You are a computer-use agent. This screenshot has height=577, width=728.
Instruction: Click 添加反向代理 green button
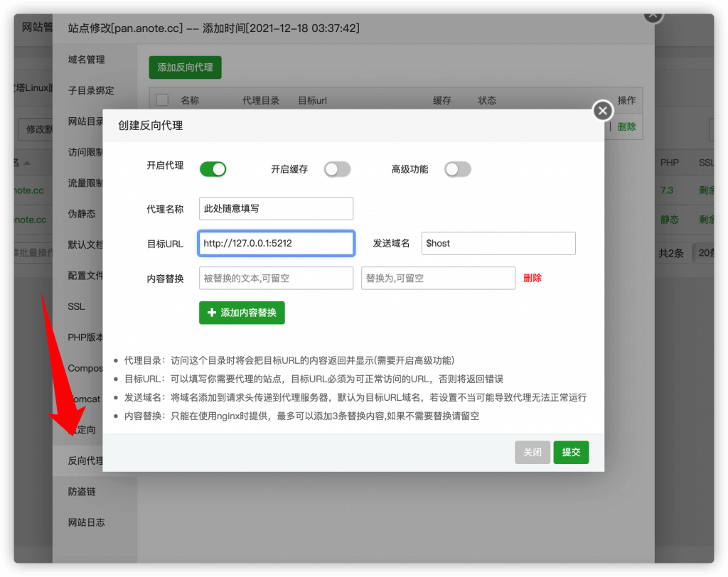187,67
